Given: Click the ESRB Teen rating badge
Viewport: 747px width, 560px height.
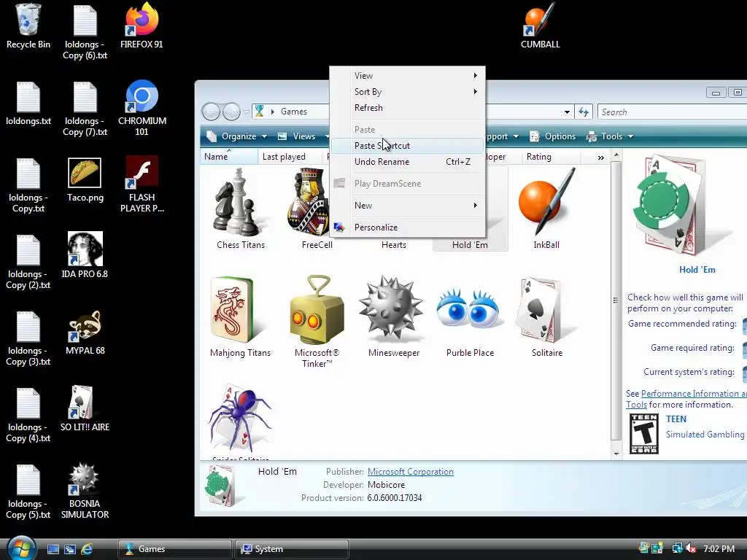Looking at the screenshot, I should 643,433.
